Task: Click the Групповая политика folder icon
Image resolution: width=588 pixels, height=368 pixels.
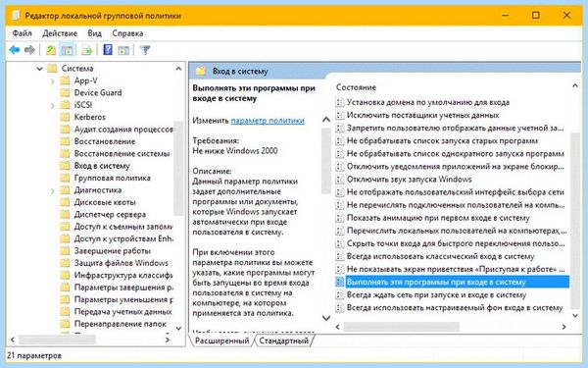Action: [x=65, y=178]
